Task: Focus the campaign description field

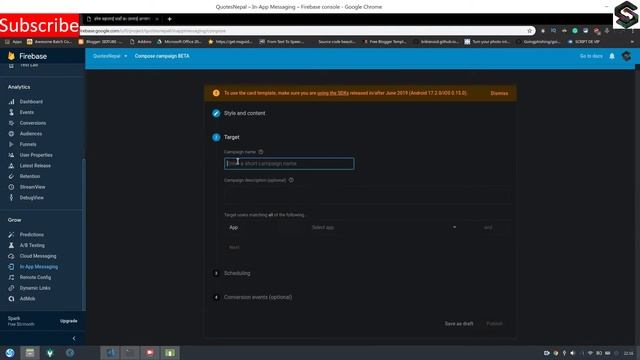Action: tap(367, 196)
